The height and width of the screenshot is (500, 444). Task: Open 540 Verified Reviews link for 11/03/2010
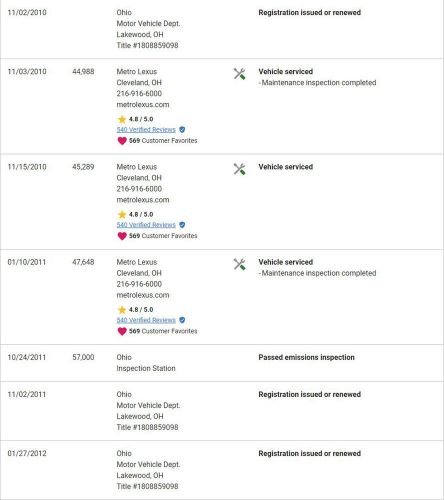[146, 130]
